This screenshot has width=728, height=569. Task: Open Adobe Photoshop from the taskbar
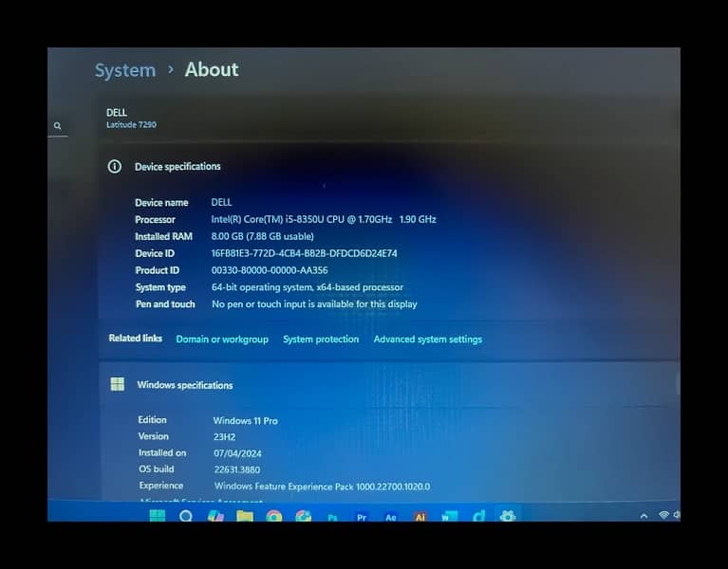click(x=332, y=517)
